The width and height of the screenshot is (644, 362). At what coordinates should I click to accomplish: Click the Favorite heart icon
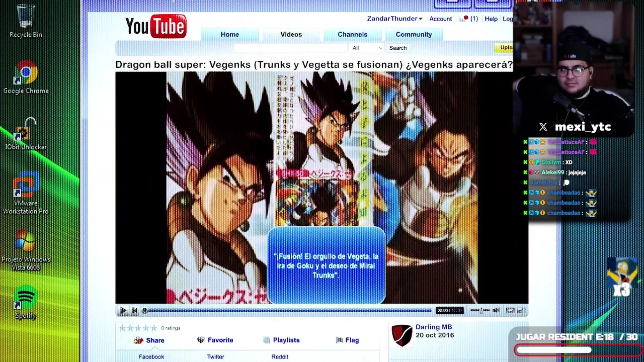[201, 340]
